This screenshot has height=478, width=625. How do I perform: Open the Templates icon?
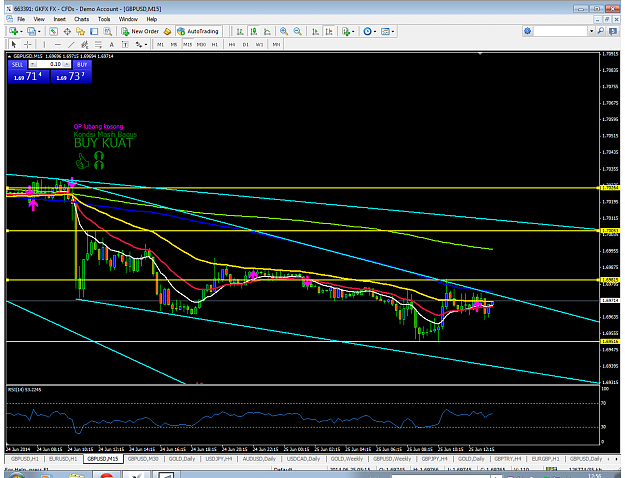pos(385,31)
